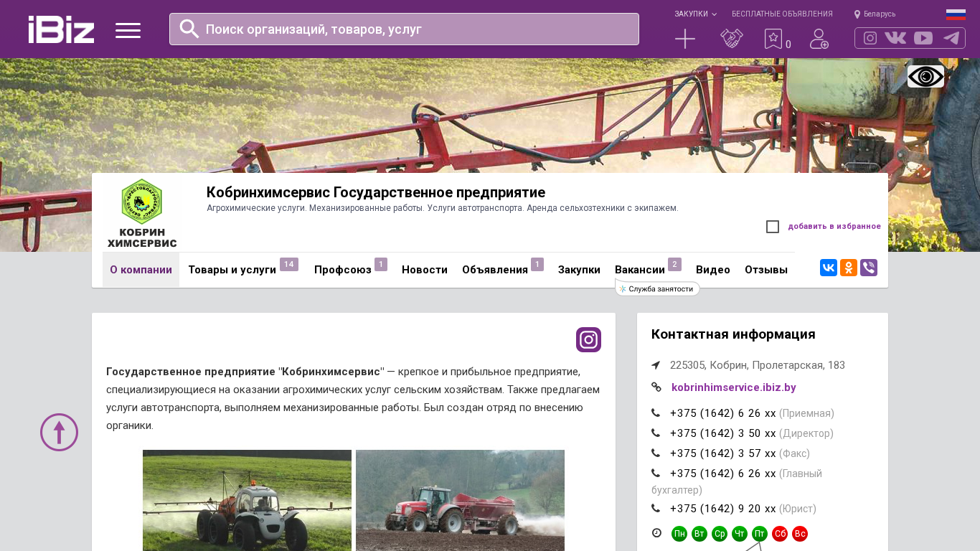The width and height of the screenshot is (980, 551).
Task: Open the Отзывы tab
Action: coord(766,270)
